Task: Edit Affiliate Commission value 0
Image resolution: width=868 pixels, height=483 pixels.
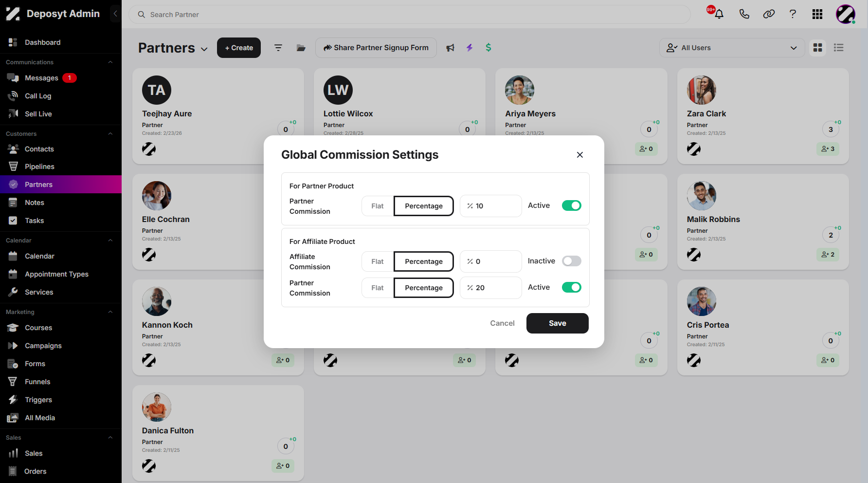Action: 491,261
